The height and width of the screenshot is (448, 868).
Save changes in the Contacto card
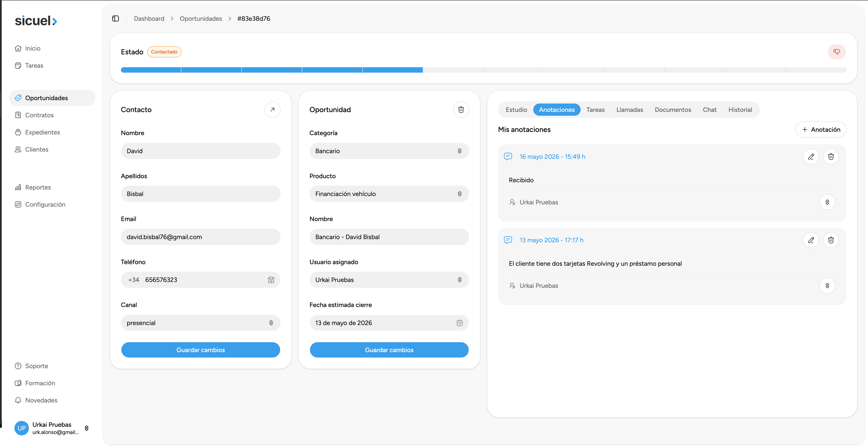(x=201, y=350)
